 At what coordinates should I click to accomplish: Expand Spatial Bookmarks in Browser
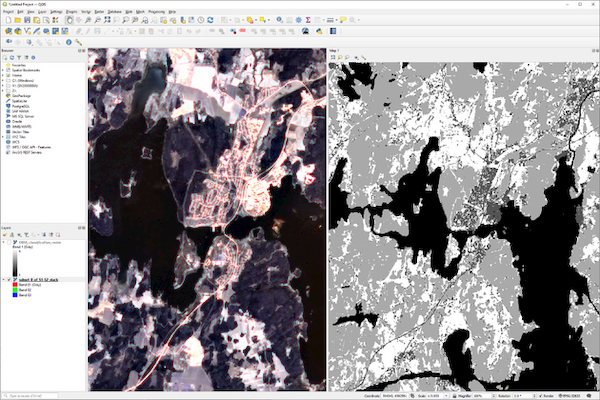[x=3, y=70]
